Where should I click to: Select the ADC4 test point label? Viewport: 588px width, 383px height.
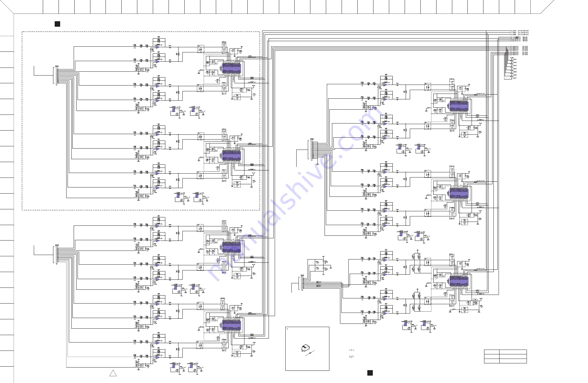coord(515,68)
